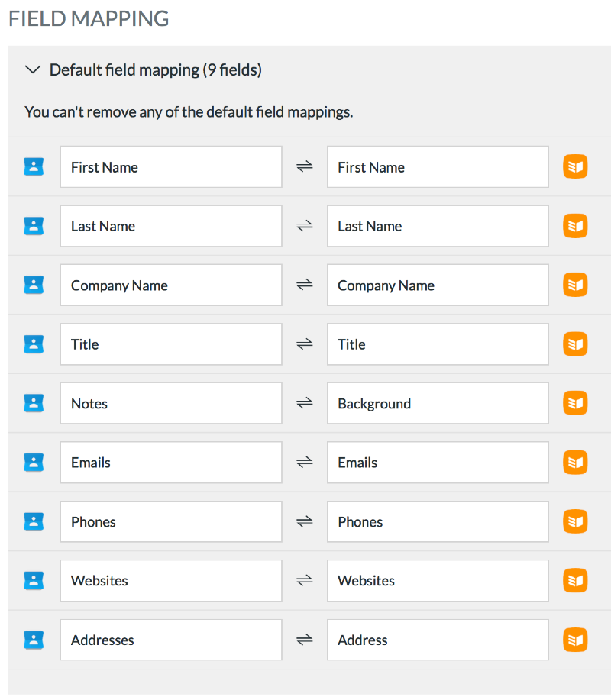Click blue contact icon in Websites row
The height and width of the screenshot is (700, 611).
coord(34,580)
